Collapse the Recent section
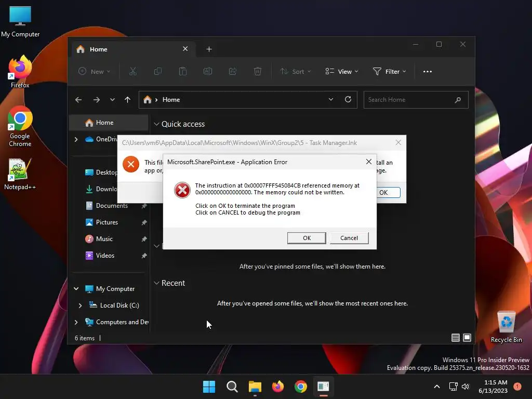The height and width of the screenshot is (399, 532). click(x=156, y=283)
